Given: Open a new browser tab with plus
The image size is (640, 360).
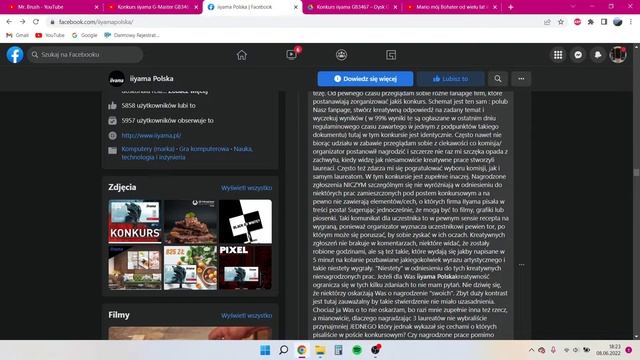Looking at the screenshot, I should tap(511, 7).
